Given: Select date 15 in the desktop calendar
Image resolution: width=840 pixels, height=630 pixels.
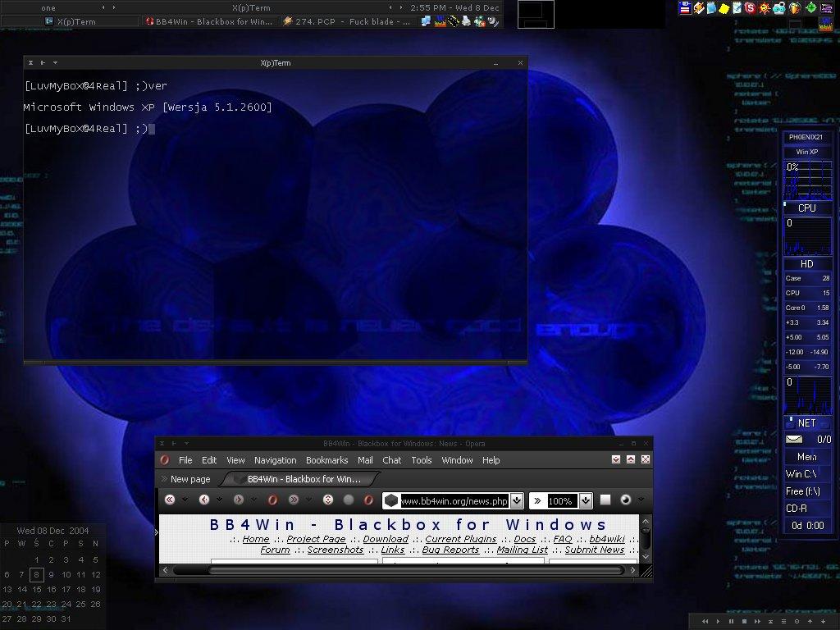Looking at the screenshot, I should point(36,589).
